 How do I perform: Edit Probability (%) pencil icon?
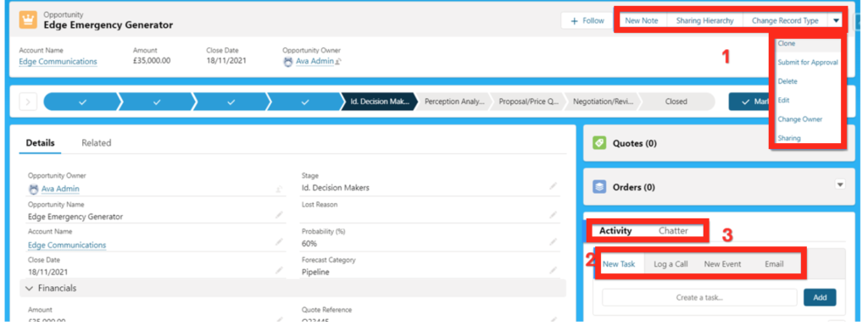553,242
